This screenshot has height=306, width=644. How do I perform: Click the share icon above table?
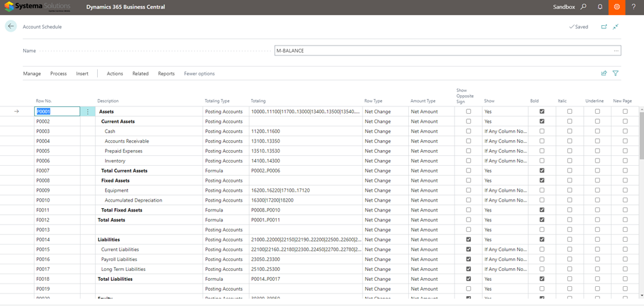604,73
